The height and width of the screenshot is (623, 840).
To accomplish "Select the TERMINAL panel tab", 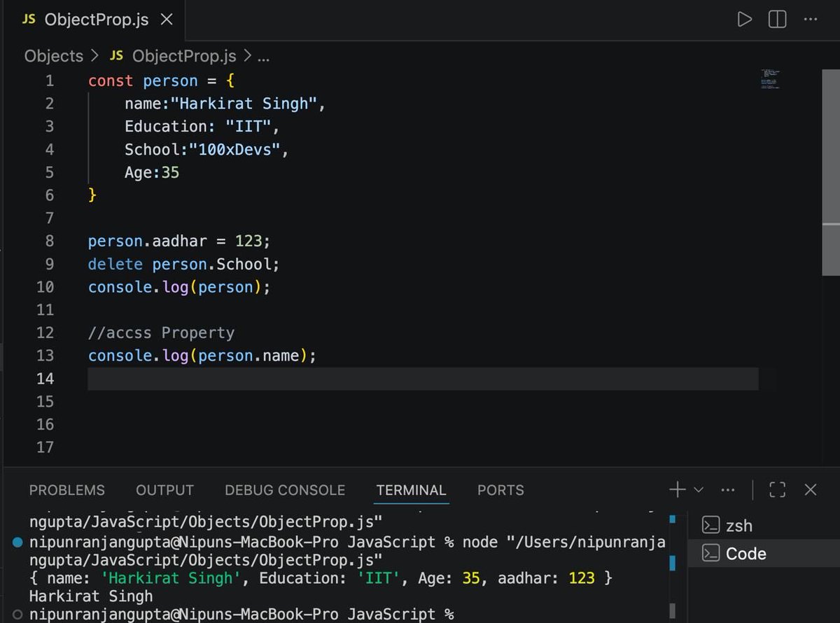I will tap(411, 490).
